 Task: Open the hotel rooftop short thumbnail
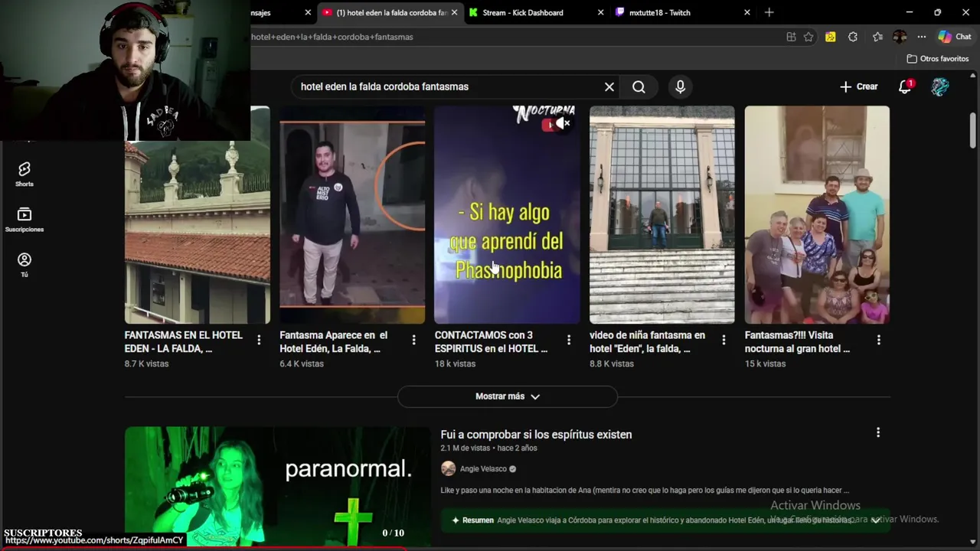[x=198, y=215]
